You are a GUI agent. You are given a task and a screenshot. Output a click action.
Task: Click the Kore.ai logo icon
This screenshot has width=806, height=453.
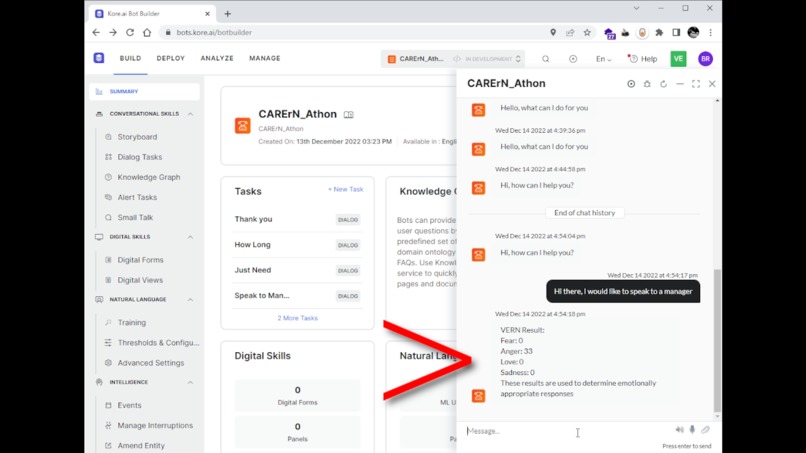(x=99, y=58)
